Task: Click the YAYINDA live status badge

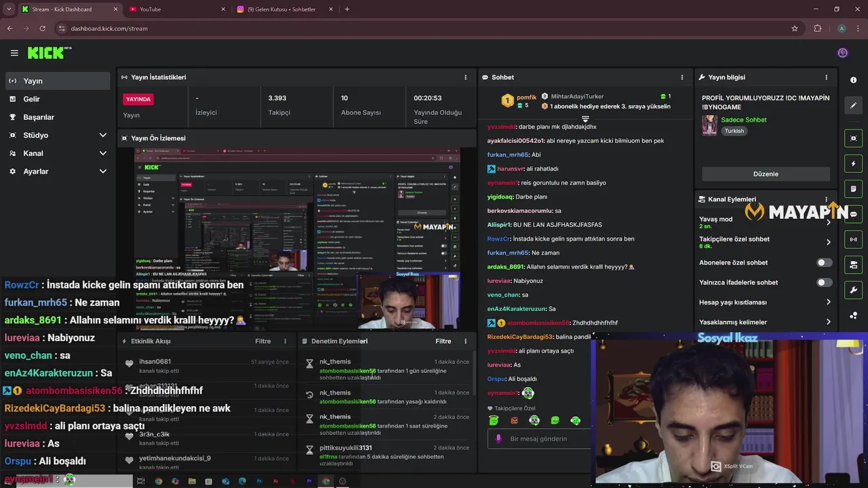Action: click(x=138, y=100)
